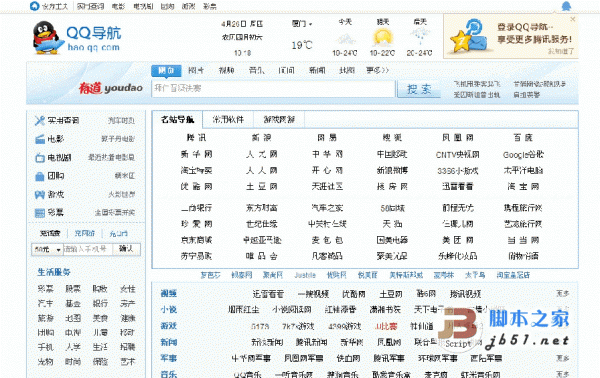Switch to the 名站导航 tab
Viewport: 600px width, 378px height.
(x=177, y=120)
